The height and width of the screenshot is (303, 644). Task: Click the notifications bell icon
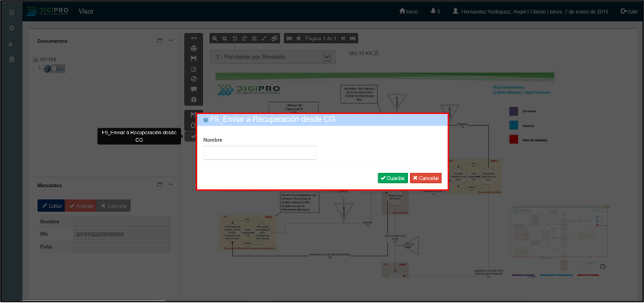point(433,12)
